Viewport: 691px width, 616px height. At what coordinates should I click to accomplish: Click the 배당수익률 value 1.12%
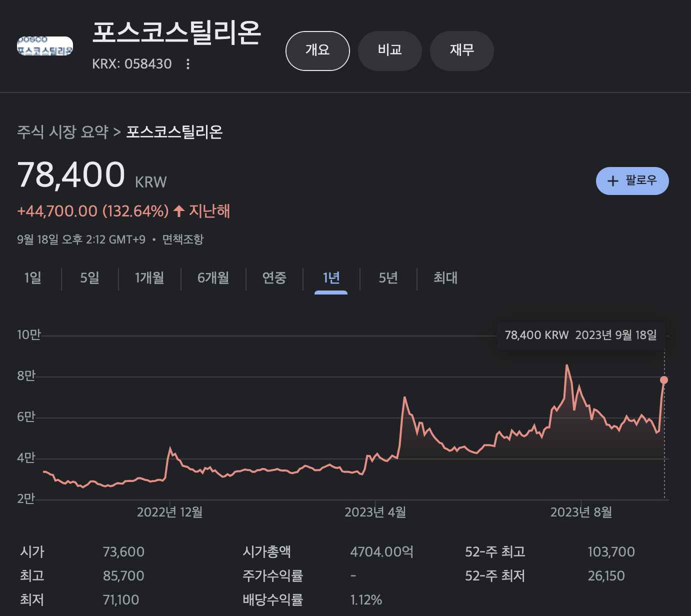[366, 600]
